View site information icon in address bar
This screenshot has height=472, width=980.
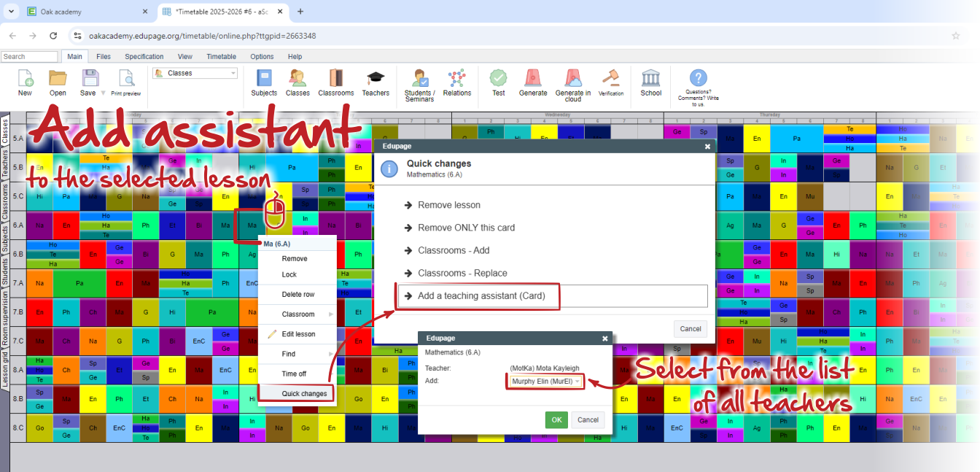point(77,36)
